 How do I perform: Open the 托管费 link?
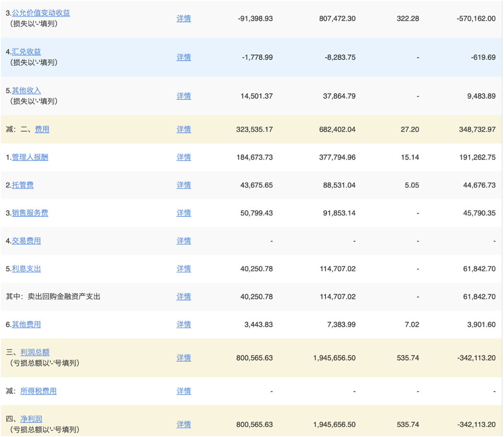23,185
